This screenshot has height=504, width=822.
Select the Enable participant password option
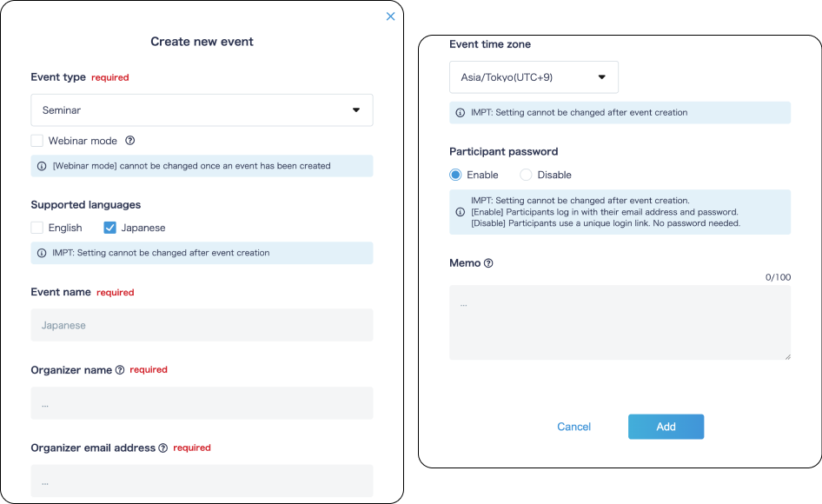point(455,175)
